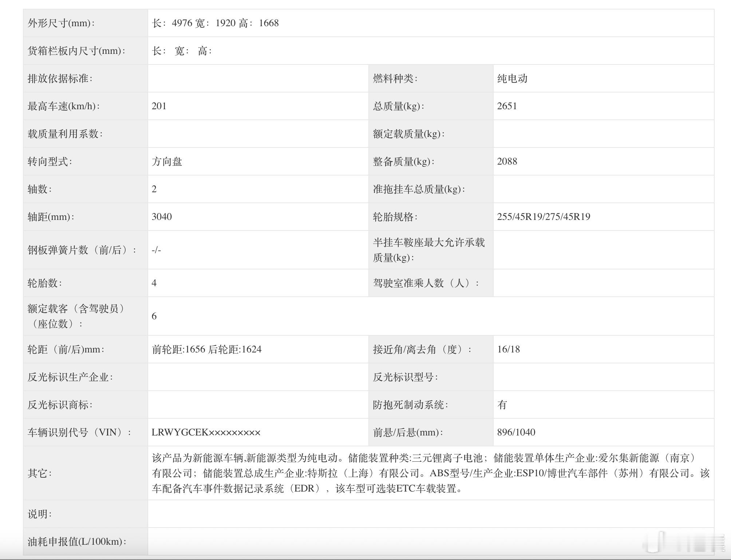
Task: Click the 货箱栏板内尺寸(mm) label
Action: coord(76,51)
